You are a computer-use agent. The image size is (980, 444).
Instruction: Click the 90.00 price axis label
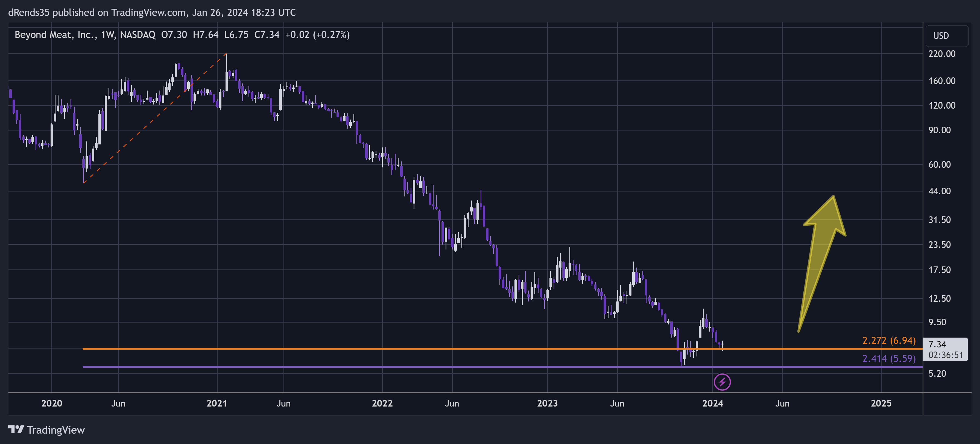pyautogui.click(x=939, y=130)
